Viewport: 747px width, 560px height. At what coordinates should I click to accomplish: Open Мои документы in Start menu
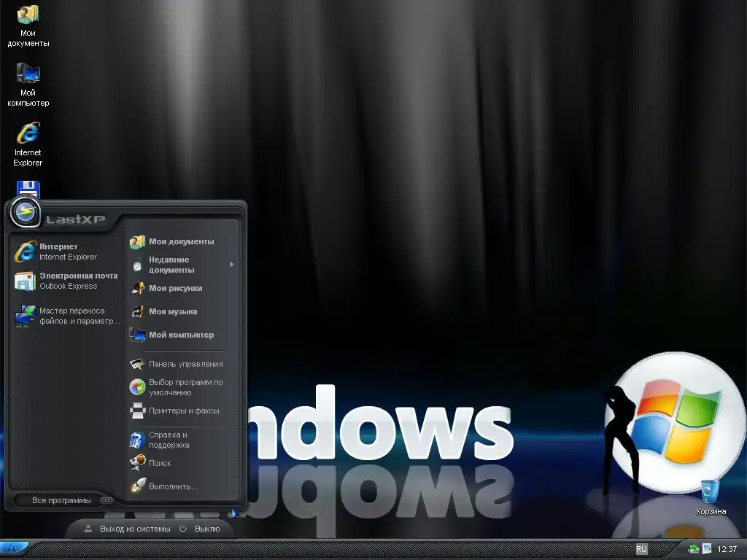(171, 241)
